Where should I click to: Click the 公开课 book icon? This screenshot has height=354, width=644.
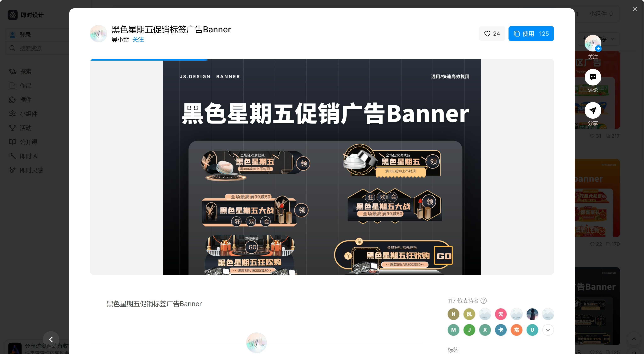tap(12, 142)
